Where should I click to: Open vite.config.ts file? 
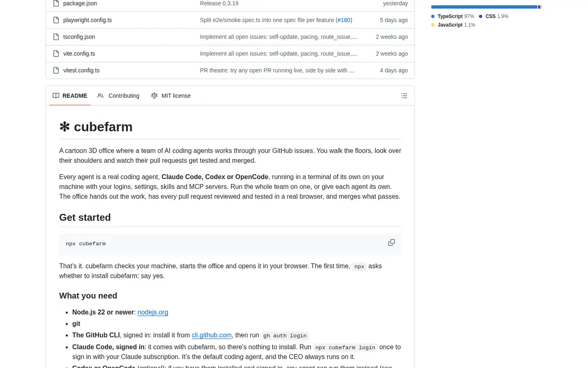79,53
